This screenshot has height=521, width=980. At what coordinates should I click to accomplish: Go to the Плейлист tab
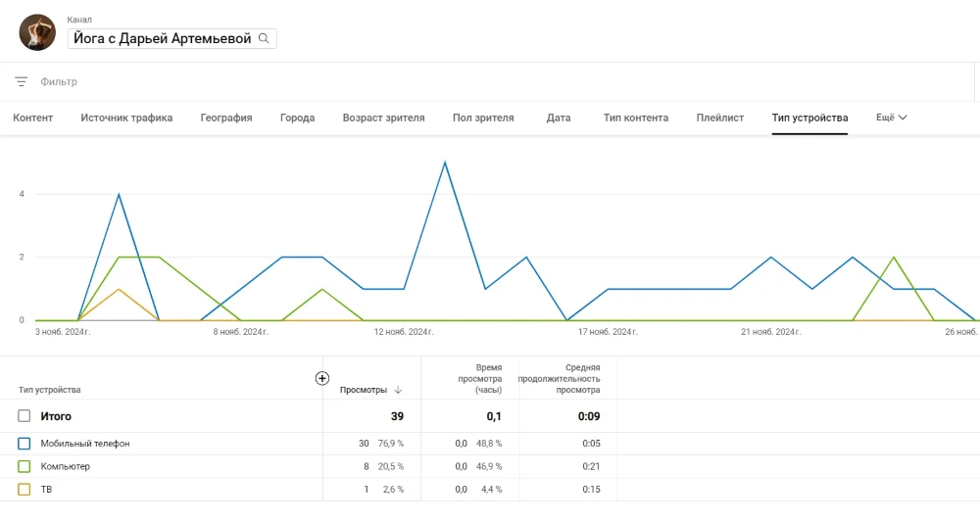[x=720, y=118]
